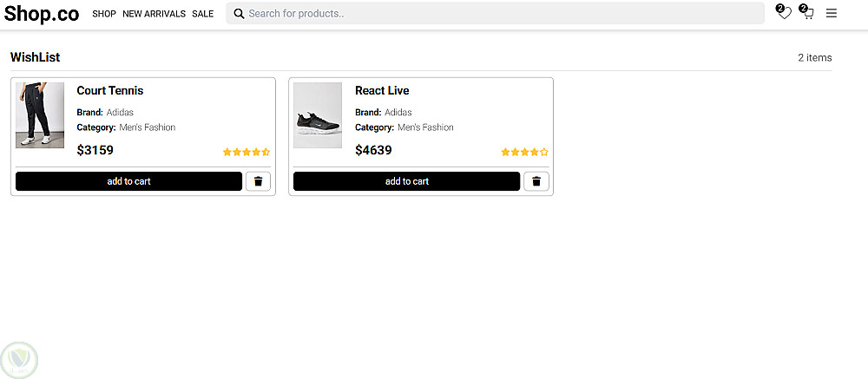Go to the SHOP menu item
The height and width of the screenshot is (379, 868).
[104, 14]
